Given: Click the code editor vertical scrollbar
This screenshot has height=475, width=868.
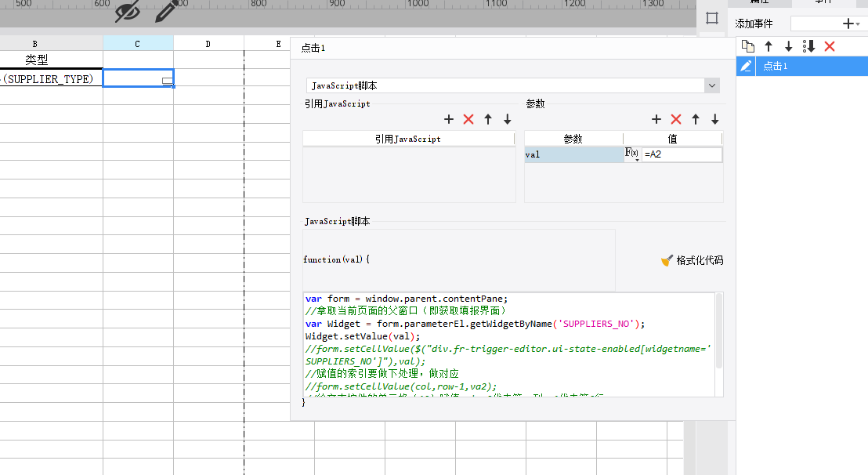Looking at the screenshot, I should [x=719, y=331].
